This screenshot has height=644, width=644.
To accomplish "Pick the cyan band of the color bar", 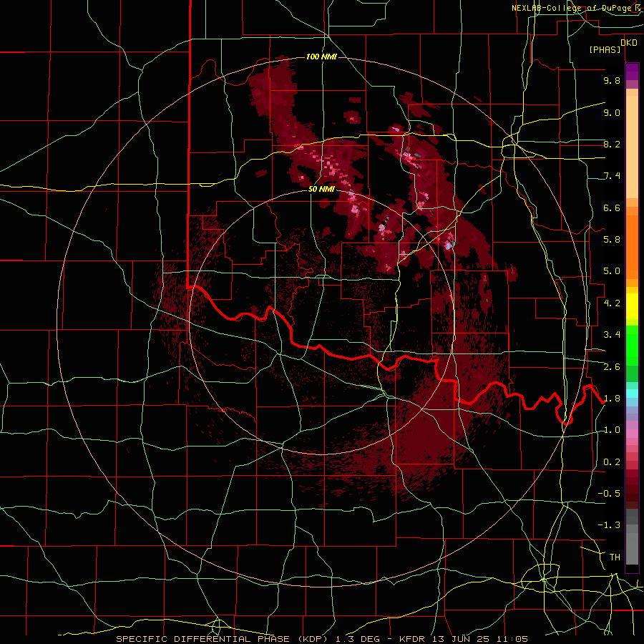I will click(632, 394).
